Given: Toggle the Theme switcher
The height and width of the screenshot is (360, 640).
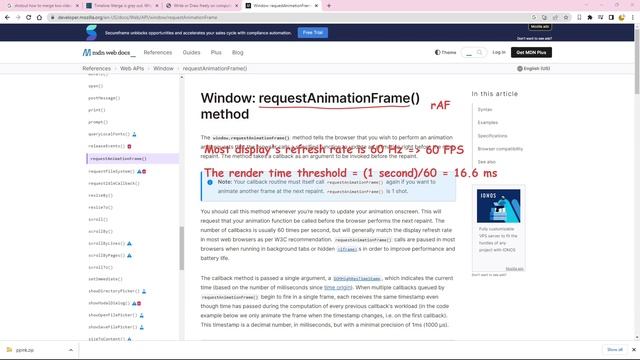Looking at the screenshot, I should coord(445,52).
